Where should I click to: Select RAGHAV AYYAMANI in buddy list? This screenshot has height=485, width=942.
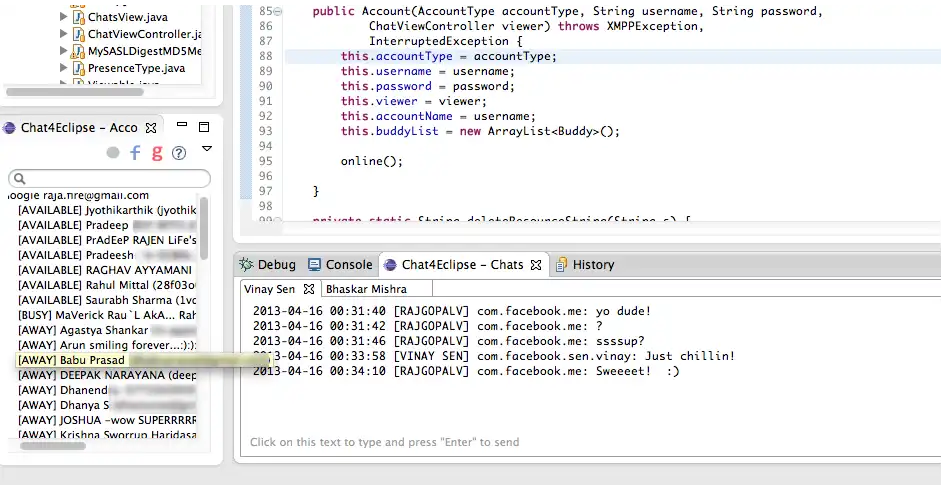click(x=105, y=270)
